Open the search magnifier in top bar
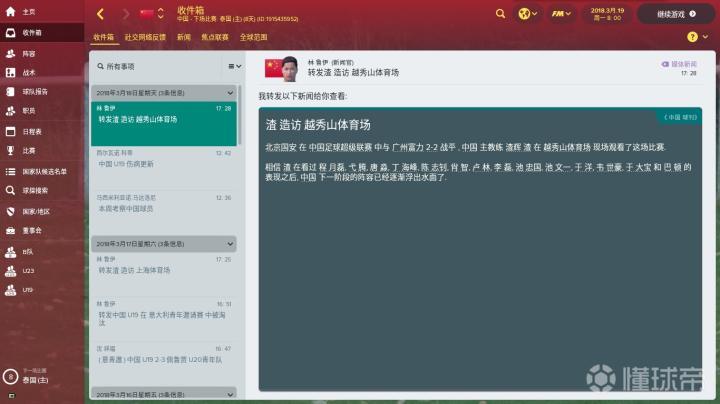 coord(500,14)
